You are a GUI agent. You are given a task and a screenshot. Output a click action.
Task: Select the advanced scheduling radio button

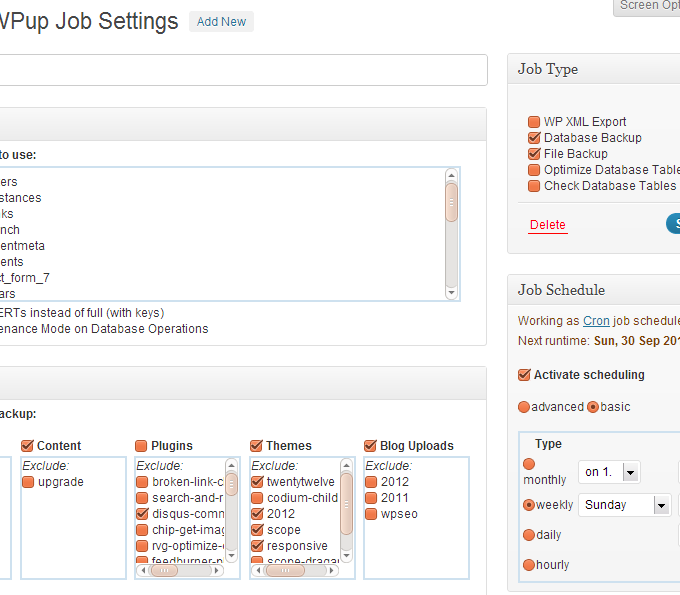[524, 407]
